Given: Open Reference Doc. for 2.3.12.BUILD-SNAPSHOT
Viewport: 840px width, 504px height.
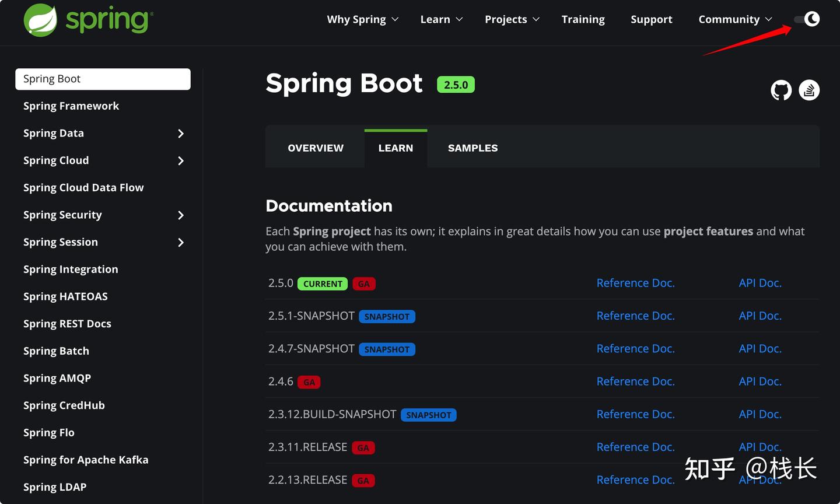Looking at the screenshot, I should (x=636, y=414).
